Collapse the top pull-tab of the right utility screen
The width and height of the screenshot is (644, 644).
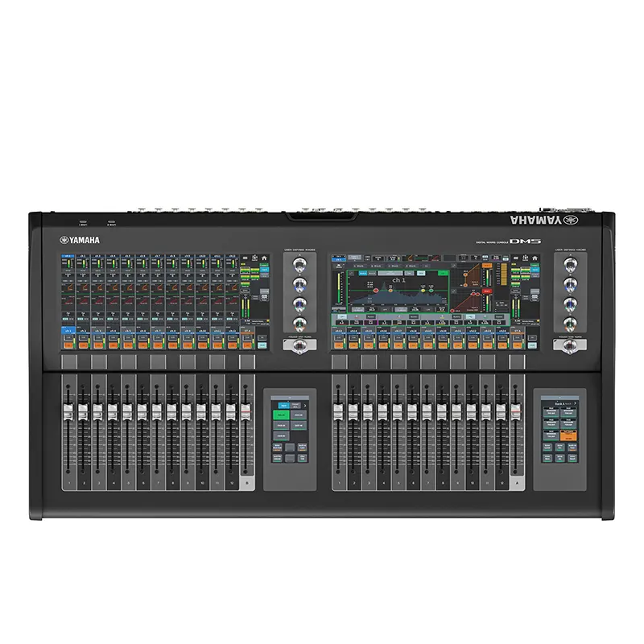click(x=559, y=398)
